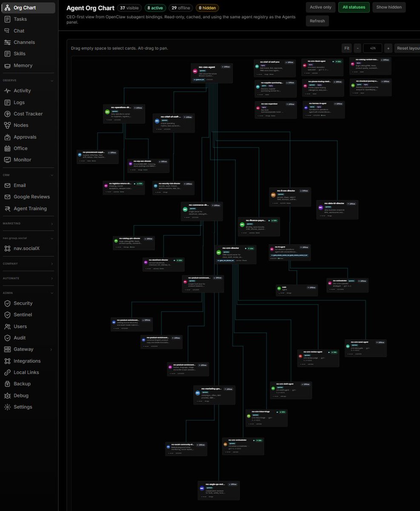
Task: Open the Google Reviews chat icon
Action: tap(7, 197)
